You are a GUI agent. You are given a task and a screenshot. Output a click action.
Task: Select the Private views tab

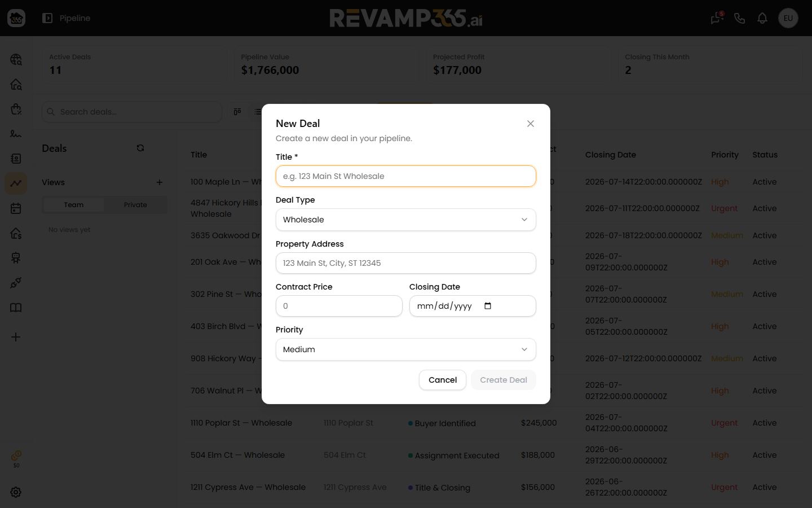coord(135,205)
